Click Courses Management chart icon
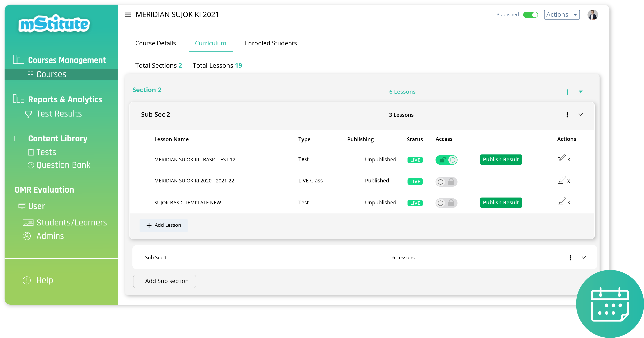The width and height of the screenshot is (644, 338). 19,60
